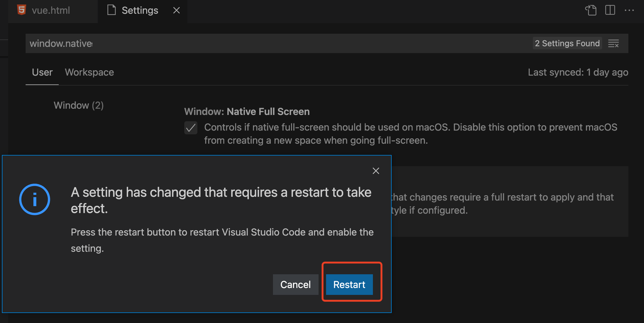Open the Workspace settings tab
The height and width of the screenshot is (323, 644).
[89, 72]
